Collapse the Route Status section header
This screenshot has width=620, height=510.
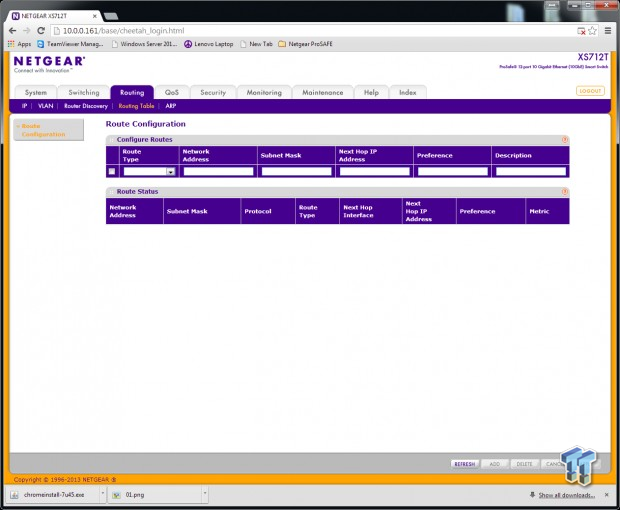338,192
